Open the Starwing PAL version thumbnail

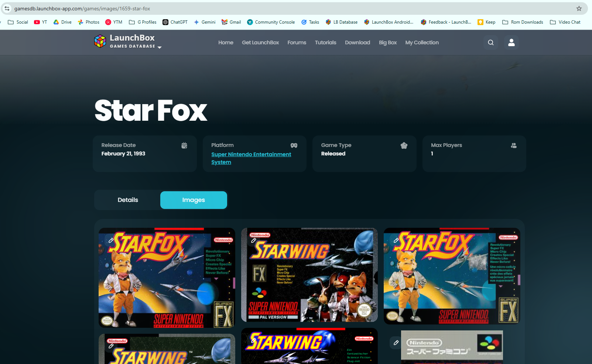(x=309, y=275)
